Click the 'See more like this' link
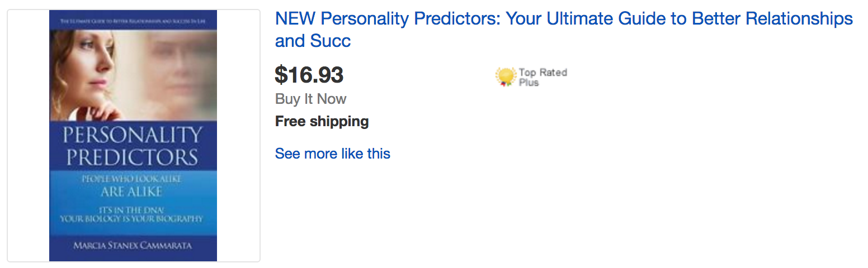This screenshot has height=268, width=868. (x=332, y=154)
